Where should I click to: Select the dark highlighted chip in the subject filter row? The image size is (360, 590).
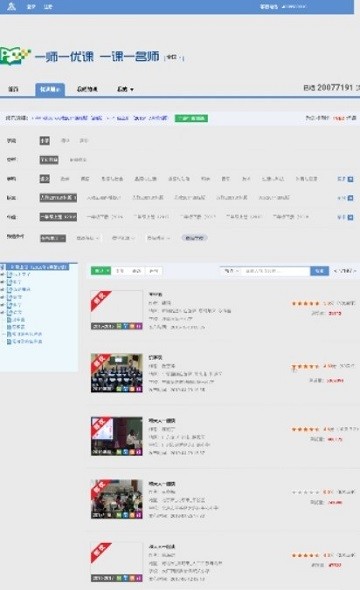point(45,179)
